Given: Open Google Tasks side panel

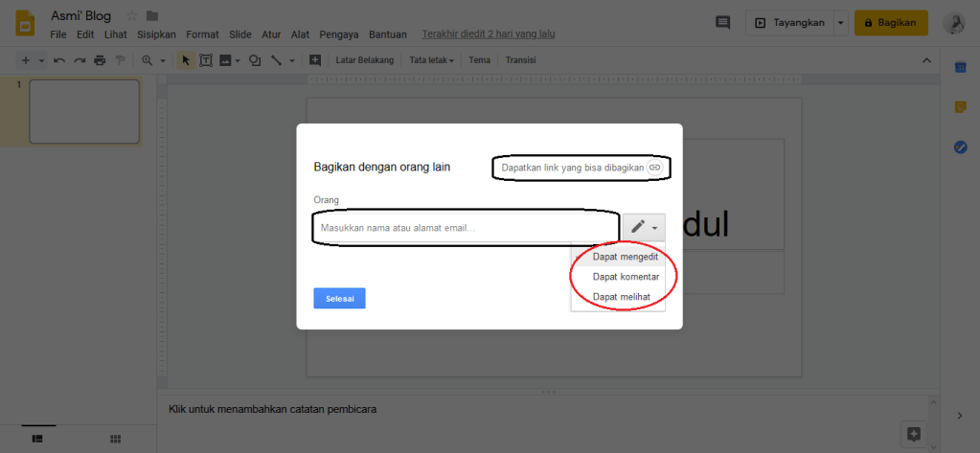Looking at the screenshot, I should pyautogui.click(x=960, y=147).
